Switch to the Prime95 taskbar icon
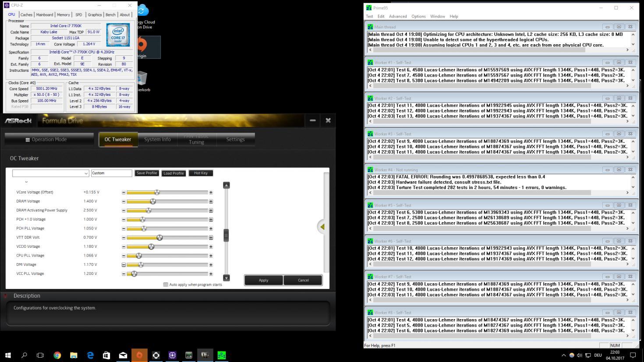The image size is (644, 362). [222, 355]
